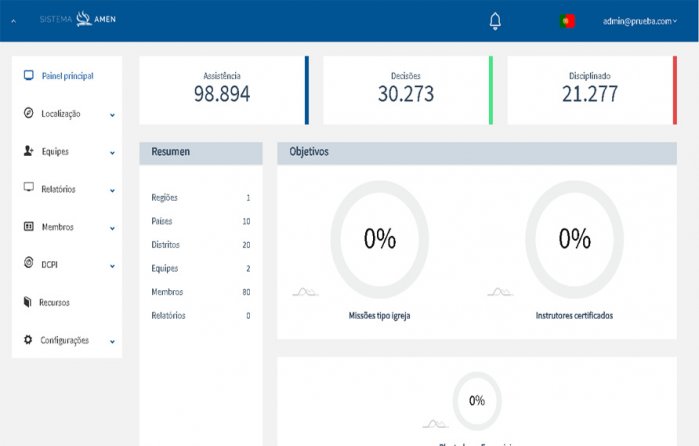Click the Portugal flag language icon

[x=568, y=21]
